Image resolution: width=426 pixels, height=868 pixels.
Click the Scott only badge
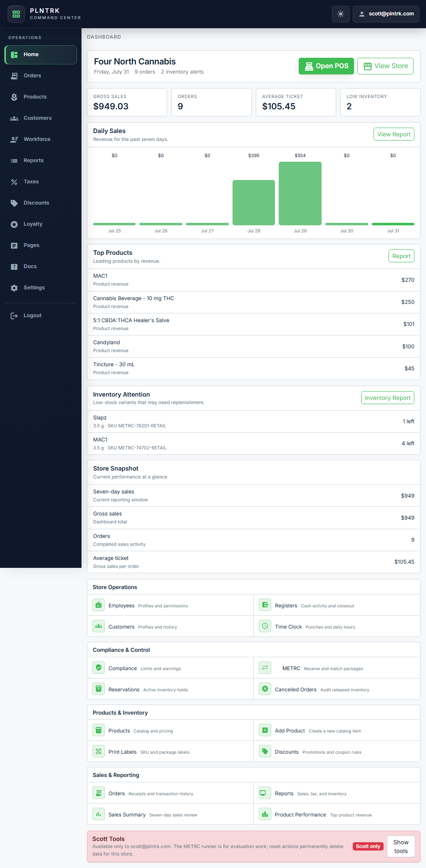click(x=368, y=846)
